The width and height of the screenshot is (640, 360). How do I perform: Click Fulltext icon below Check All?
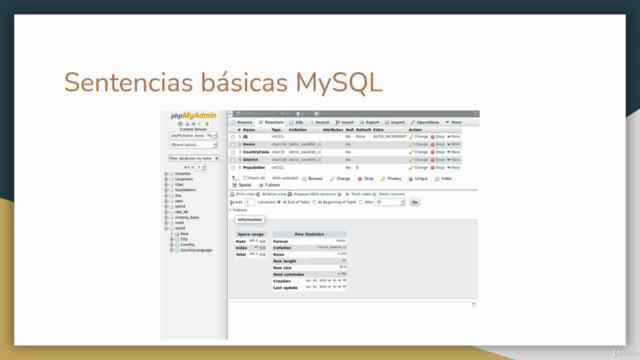(261, 185)
